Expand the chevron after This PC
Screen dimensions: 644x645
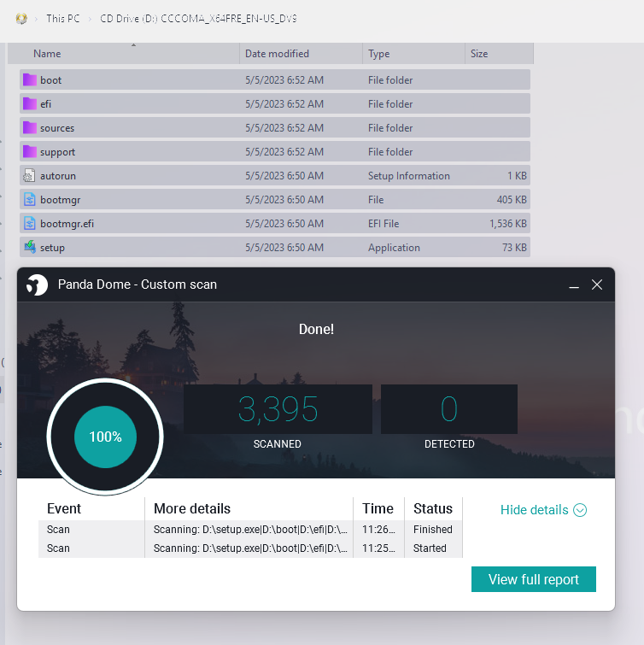[90, 19]
